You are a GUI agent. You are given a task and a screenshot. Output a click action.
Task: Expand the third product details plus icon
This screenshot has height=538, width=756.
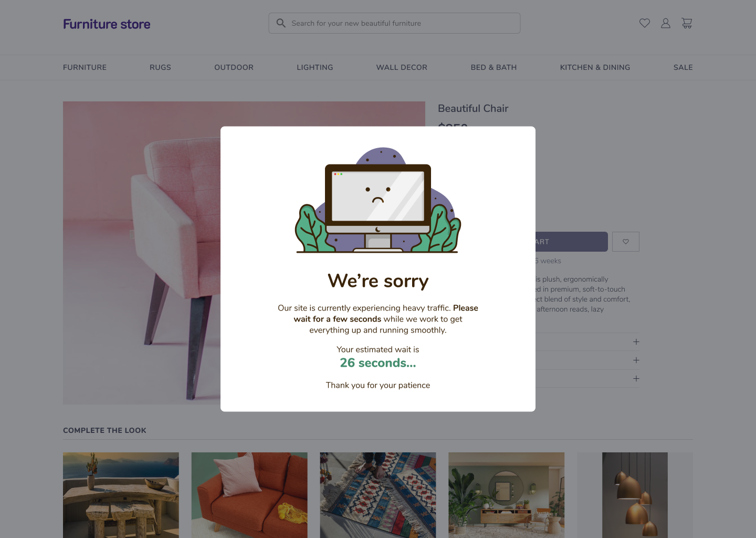click(636, 379)
